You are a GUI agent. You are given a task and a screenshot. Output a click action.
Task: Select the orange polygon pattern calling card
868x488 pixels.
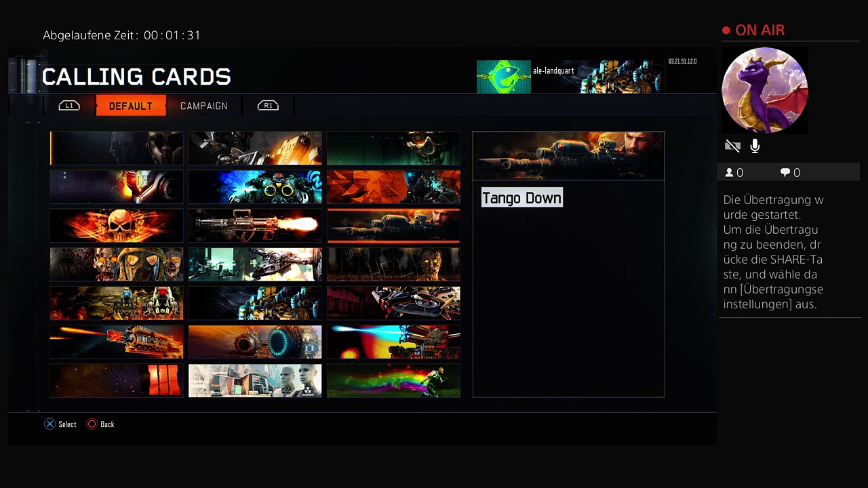tap(393, 186)
